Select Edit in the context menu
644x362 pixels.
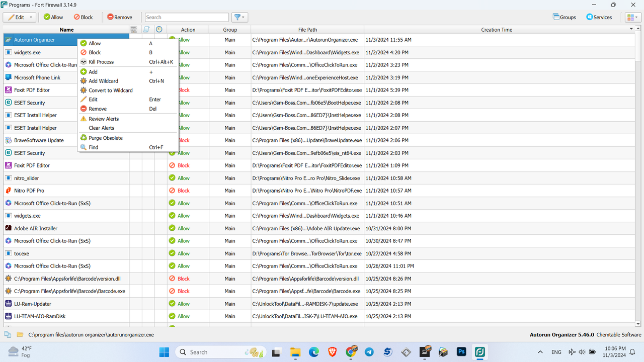[x=128, y=100]
